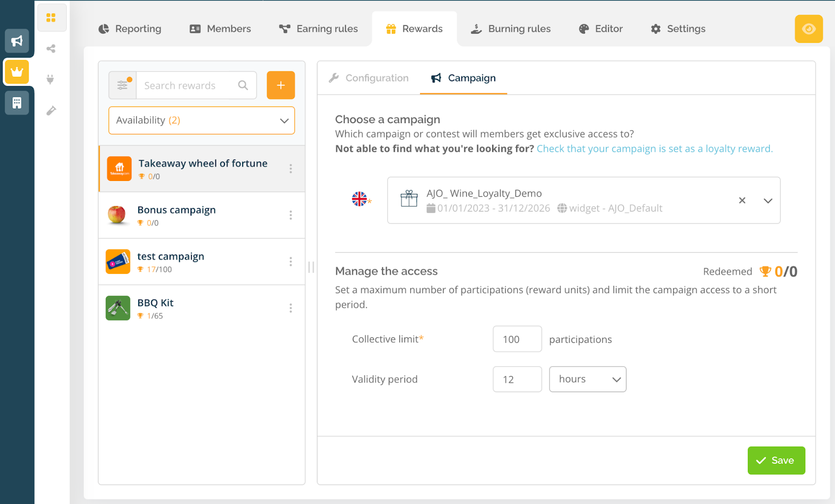Expand the Availability filter dropdown
Screen dimensions: 835x504
point(201,121)
